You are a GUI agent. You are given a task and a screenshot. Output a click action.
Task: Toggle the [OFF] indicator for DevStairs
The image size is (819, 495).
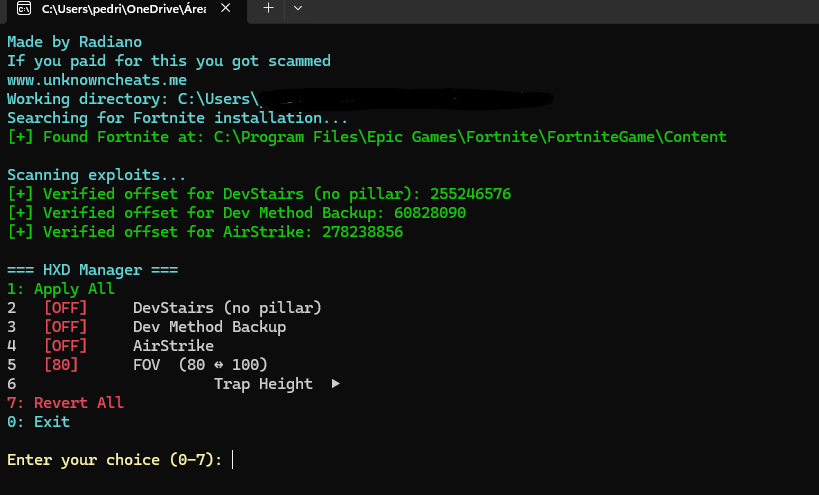[65, 308]
